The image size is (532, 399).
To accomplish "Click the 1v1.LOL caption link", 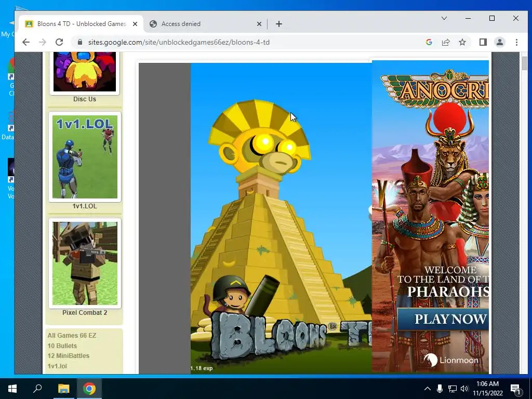I will pos(85,206).
